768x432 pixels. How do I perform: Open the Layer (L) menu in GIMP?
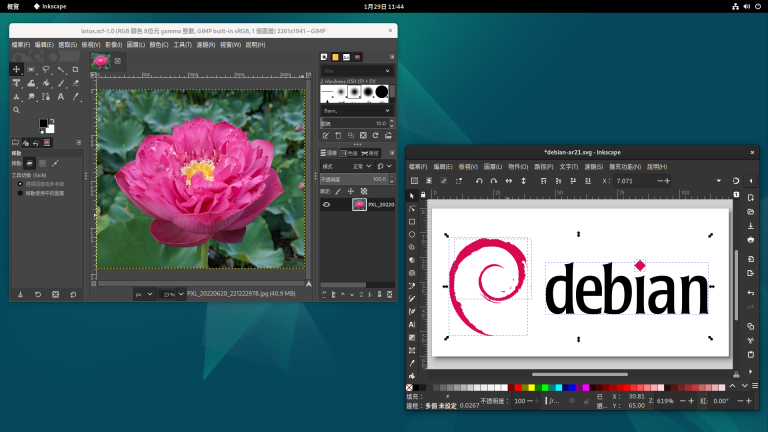(x=136, y=45)
